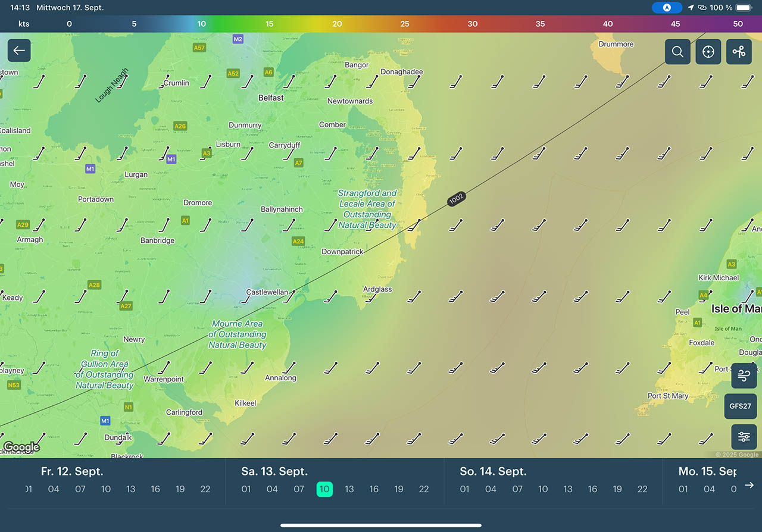Select highlighted 10:00 time slot

324,489
